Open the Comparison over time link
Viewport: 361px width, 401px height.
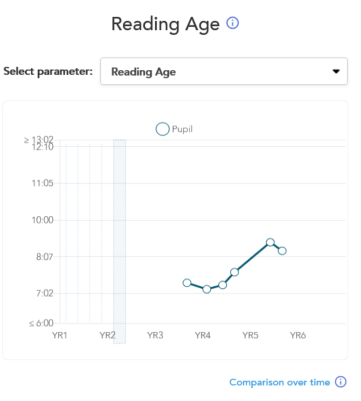279,382
